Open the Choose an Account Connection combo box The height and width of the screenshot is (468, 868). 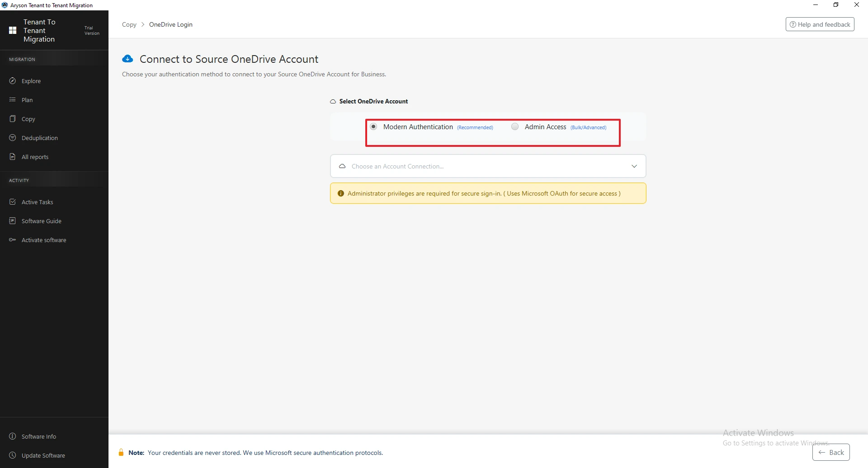click(x=488, y=166)
